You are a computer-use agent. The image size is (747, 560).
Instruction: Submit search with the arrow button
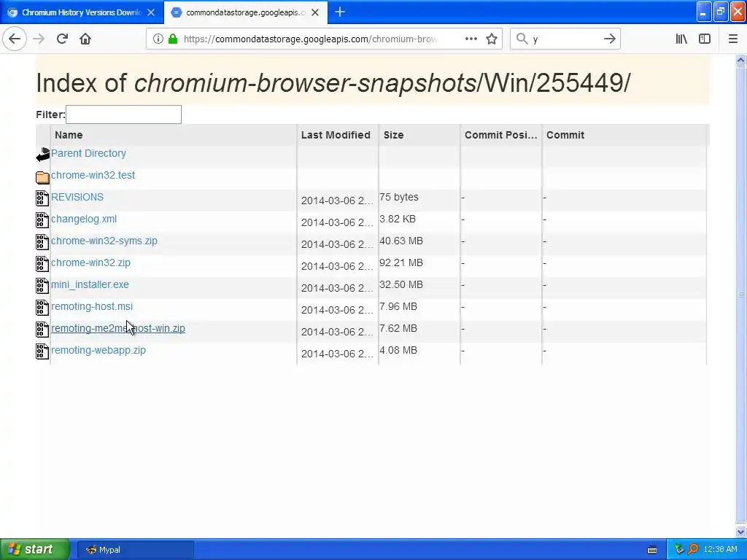point(610,39)
